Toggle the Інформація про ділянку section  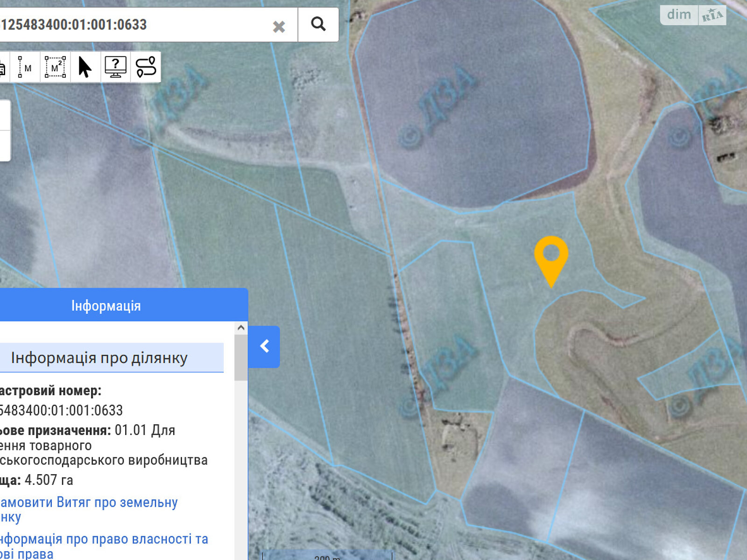click(x=99, y=358)
